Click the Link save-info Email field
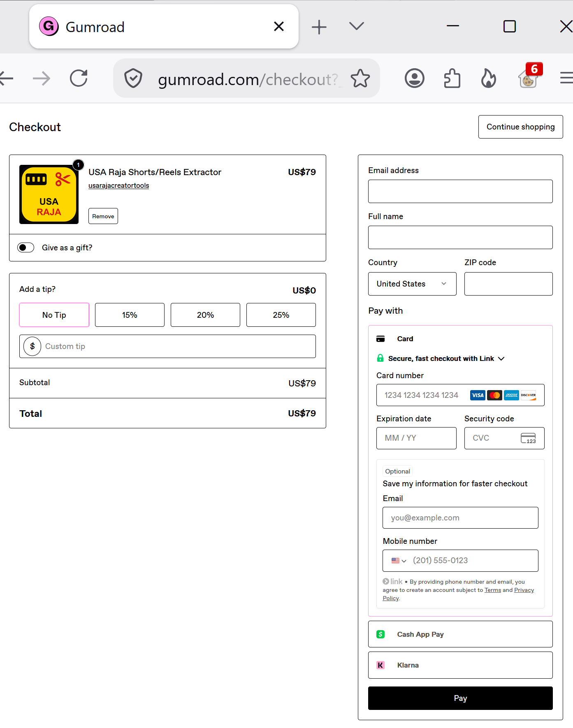The height and width of the screenshot is (728, 573). coord(460,518)
